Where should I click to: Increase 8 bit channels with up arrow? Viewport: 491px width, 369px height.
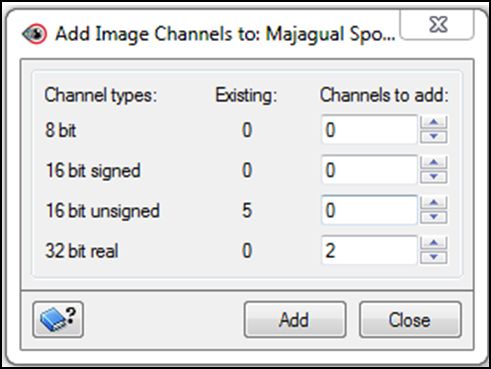[x=433, y=122]
